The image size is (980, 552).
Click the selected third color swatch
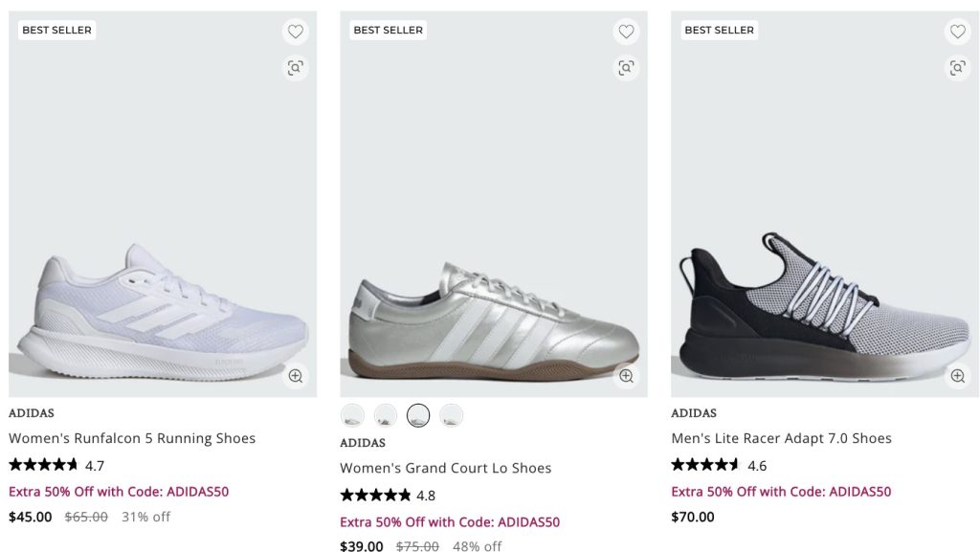[x=418, y=415]
